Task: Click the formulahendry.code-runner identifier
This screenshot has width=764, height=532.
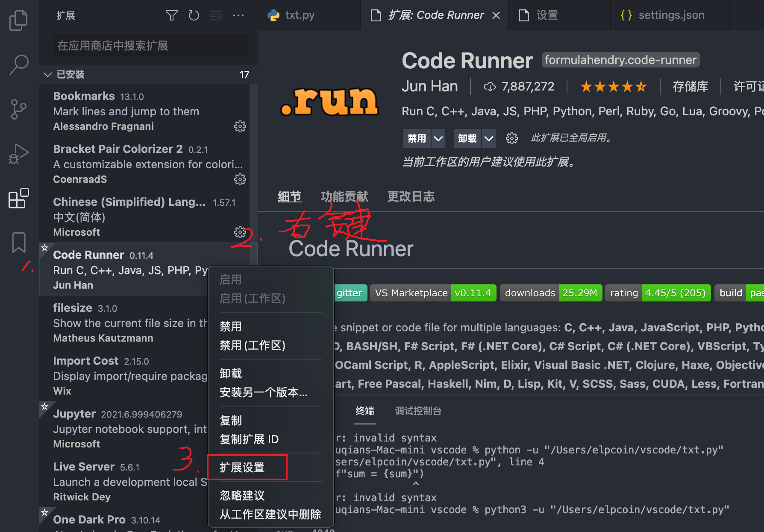Action: pos(620,60)
